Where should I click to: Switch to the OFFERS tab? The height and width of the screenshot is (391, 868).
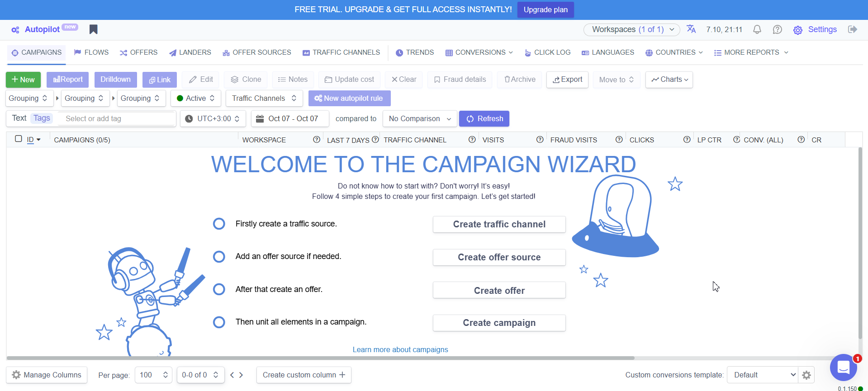point(139,52)
